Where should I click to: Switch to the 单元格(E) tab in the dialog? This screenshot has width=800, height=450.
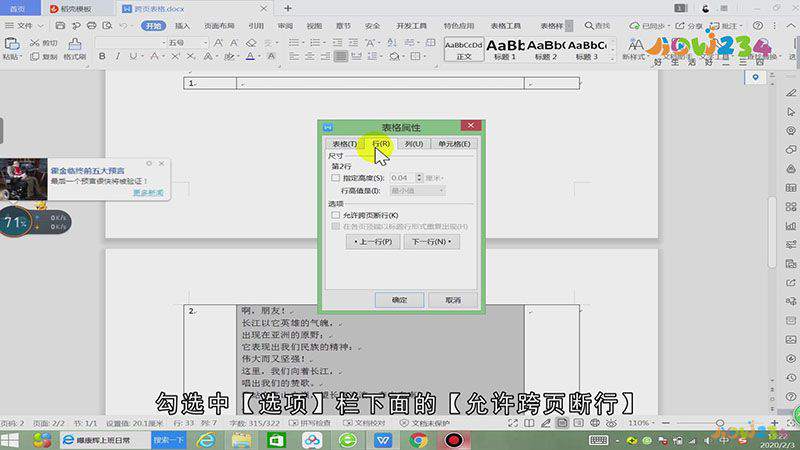tap(454, 144)
